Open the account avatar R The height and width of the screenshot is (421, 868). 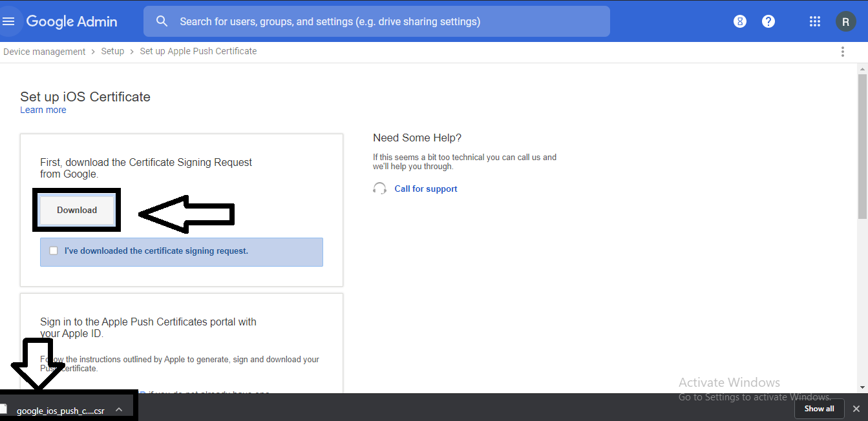click(846, 21)
